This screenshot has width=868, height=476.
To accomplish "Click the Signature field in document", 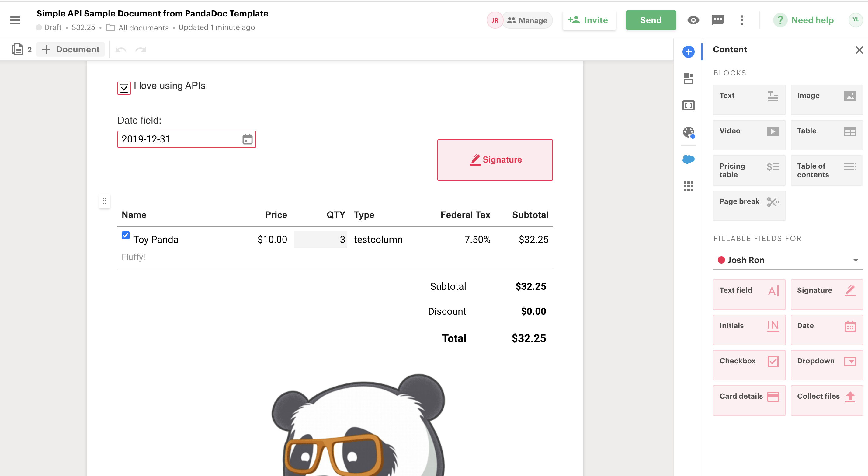I will [495, 160].
